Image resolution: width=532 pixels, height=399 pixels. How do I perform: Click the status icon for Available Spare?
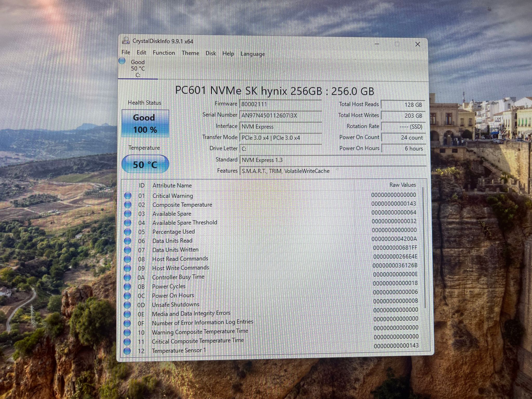point(128,214)
